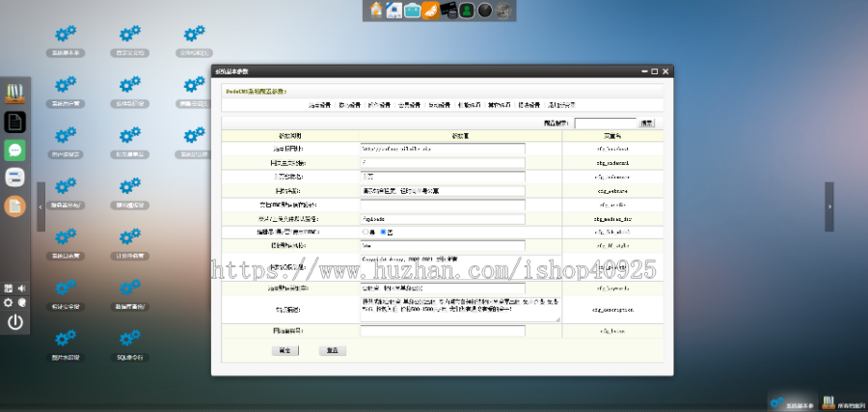This screenshot has height=412, width=868.
Task: Click the cfg_df_style template style field
Action: point(443,245)
